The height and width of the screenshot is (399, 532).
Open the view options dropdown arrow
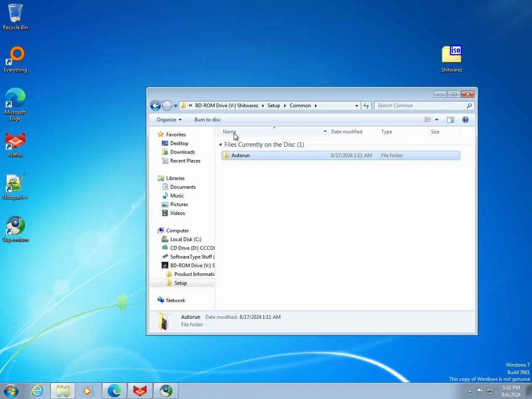[436, 120]
